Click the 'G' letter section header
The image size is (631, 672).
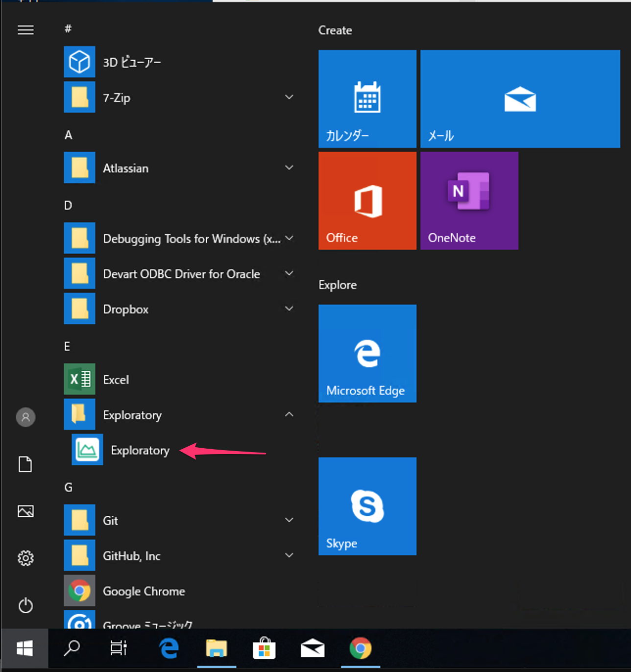click(68, 487)
